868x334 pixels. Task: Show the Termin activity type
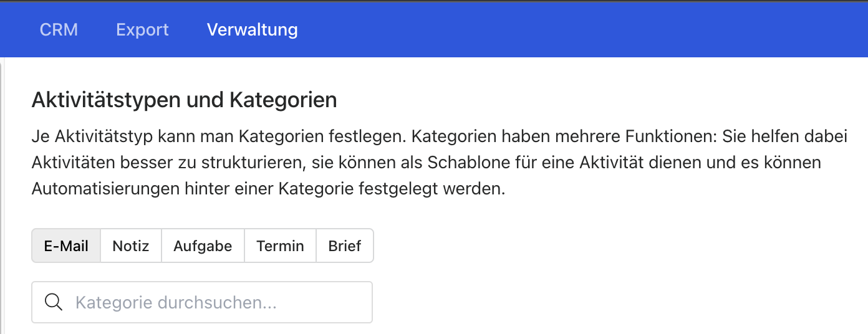point(280,246)
